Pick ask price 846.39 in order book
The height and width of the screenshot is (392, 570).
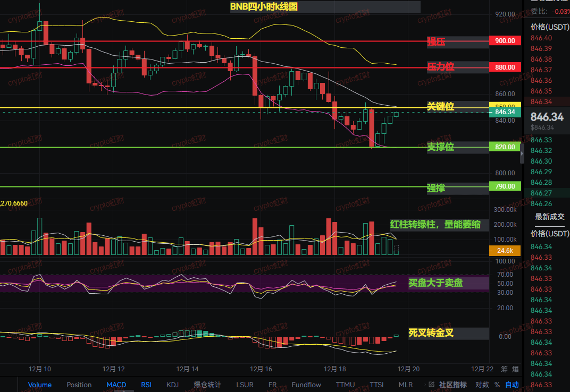[x=541, y=48]
